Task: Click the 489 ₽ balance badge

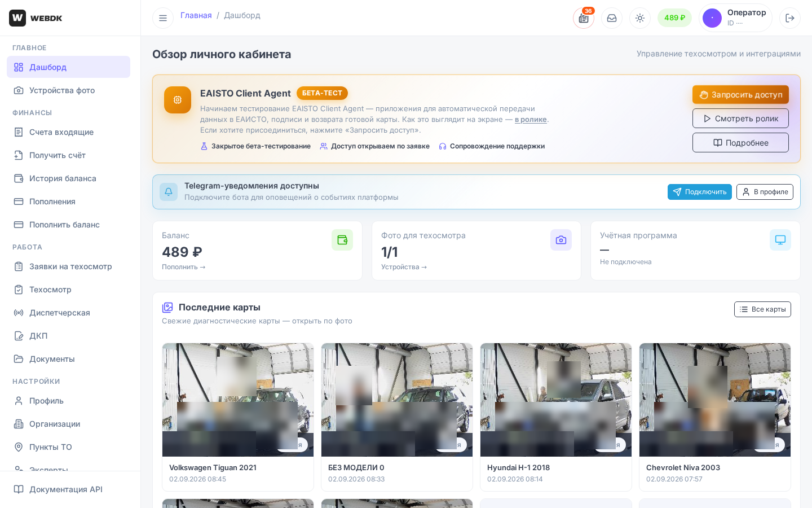Action: 674,18
